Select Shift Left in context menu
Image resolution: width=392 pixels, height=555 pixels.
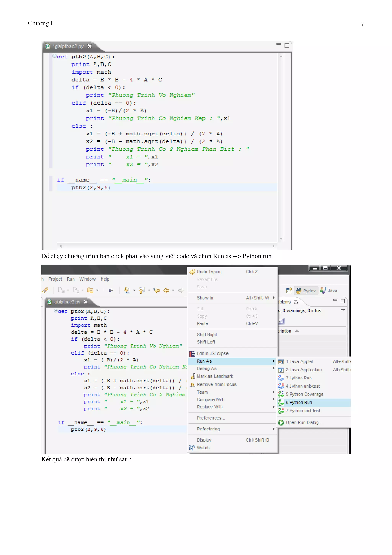point(233,342)
